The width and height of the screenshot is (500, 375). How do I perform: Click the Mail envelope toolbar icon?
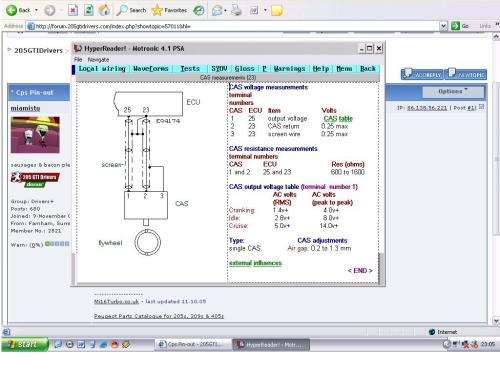[217, 10]
